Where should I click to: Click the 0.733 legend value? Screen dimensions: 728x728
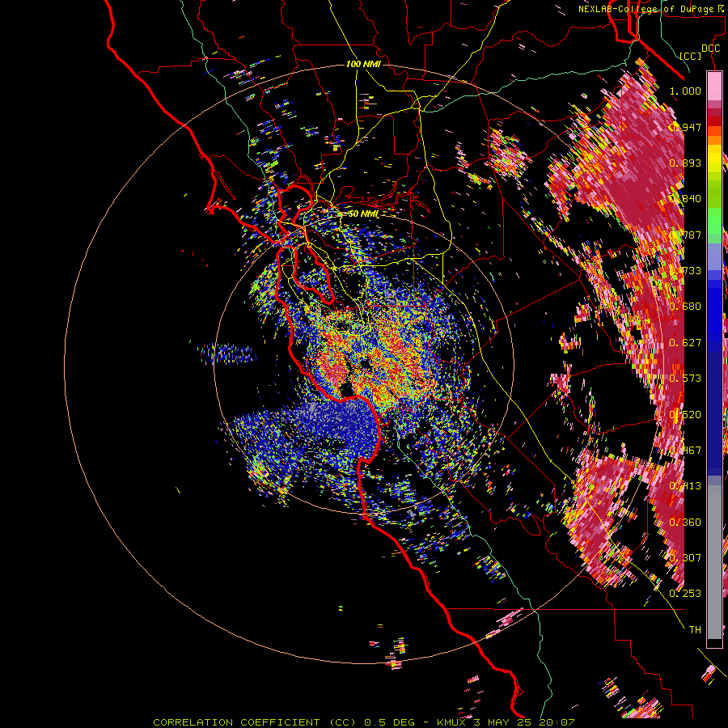pyautogui.click(x=685, y=271)
